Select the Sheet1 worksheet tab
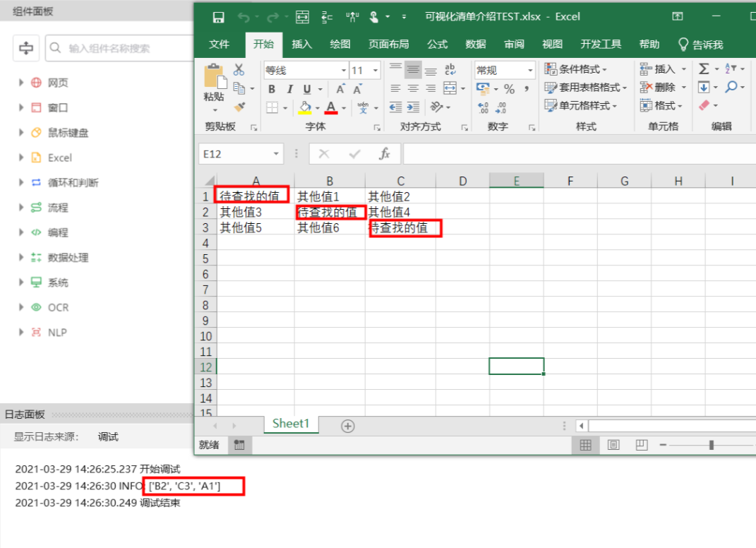This screenshot has width=756, height=548. (291, 424)
